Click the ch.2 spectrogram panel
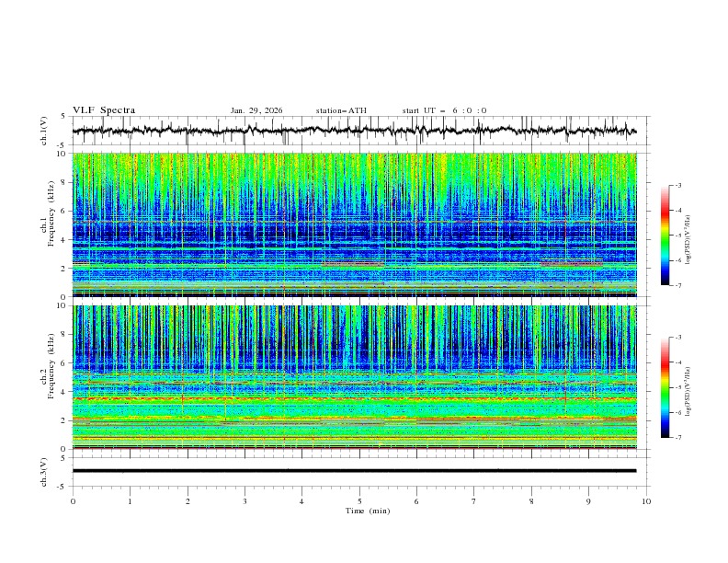The image size is (728, 563). coord(354,377)
